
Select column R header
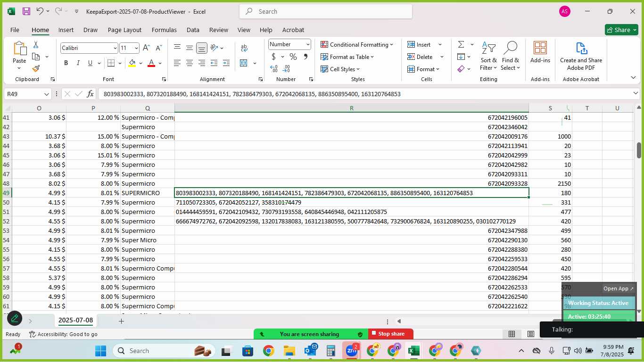351,108
